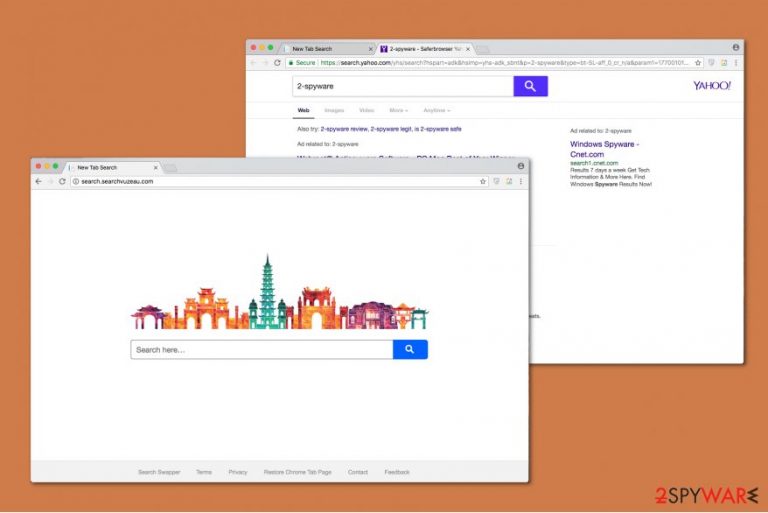Reload the Yahoo window page
768x513 pixels.
tap(277, 63)
